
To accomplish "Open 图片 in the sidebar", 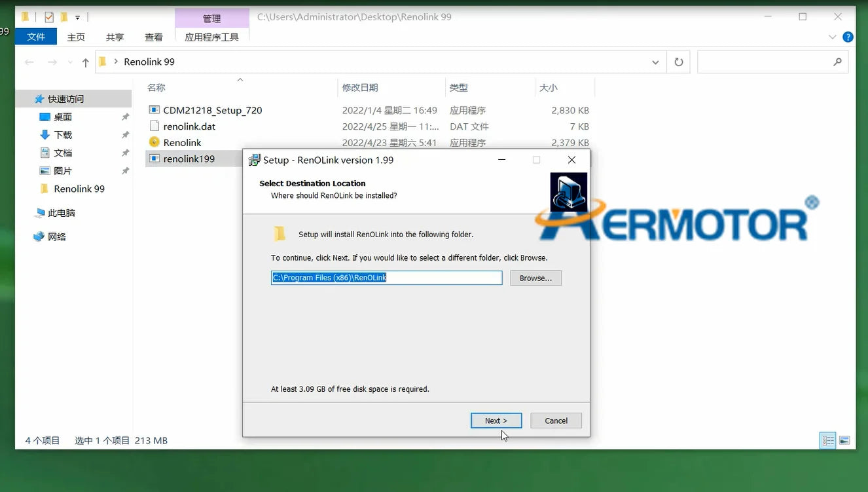I will (x=63, y=171).
